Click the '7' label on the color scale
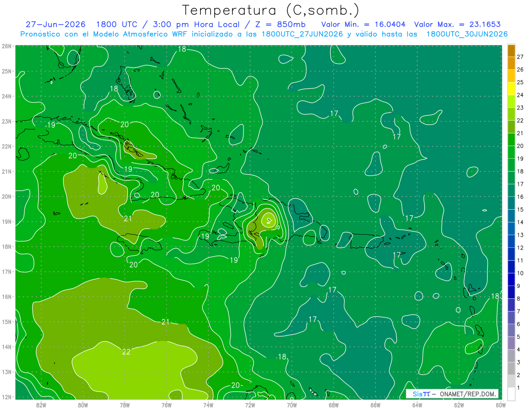The width and height of the screenshot is (532, 411). tap(519, 311)
